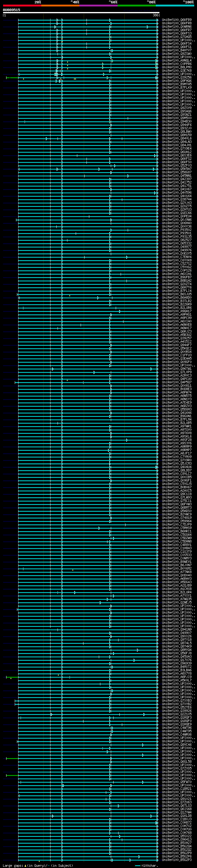Select the label UniRef100_B4HTV7
The image size is (197, 868).
(177, 50)
